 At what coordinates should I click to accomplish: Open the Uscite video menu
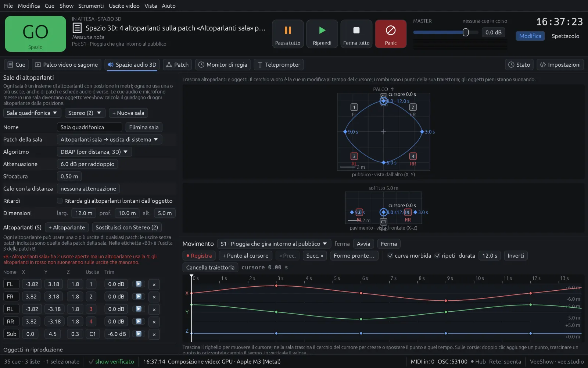click(x=124, y=6)
